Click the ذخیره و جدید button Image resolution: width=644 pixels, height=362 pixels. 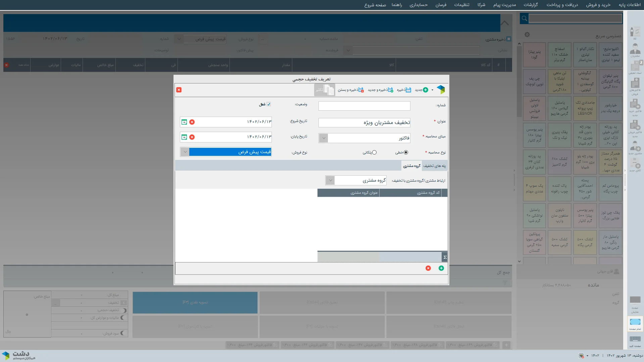point(380,90)
